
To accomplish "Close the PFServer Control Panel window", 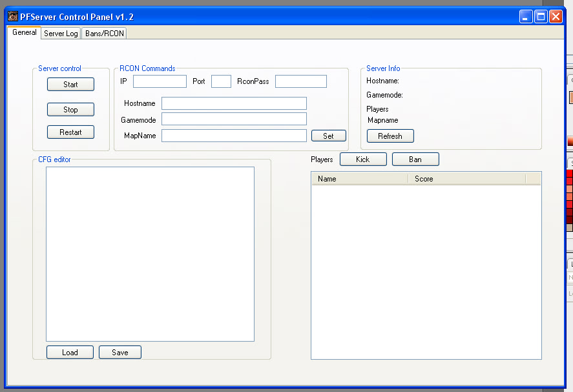I will [556, 16].
